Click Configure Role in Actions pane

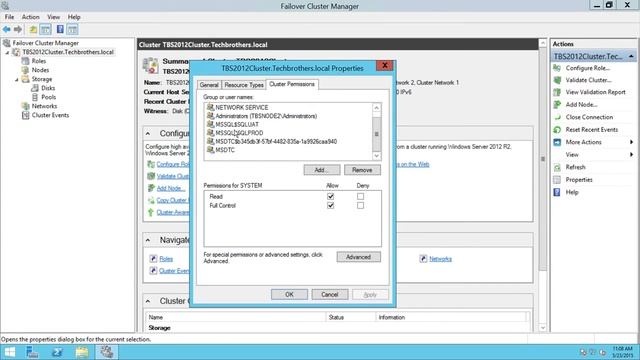tap(587, 68)
